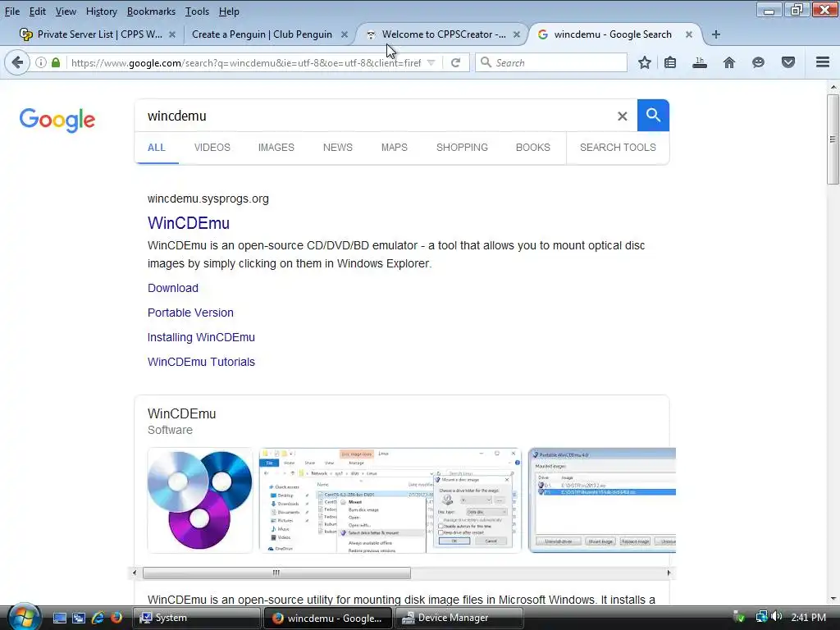Open the volume speaker tray icon

click(778, 617)
